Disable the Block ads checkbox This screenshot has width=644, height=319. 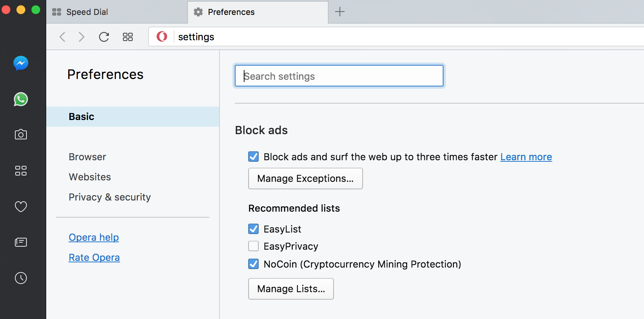pos(253,157)
